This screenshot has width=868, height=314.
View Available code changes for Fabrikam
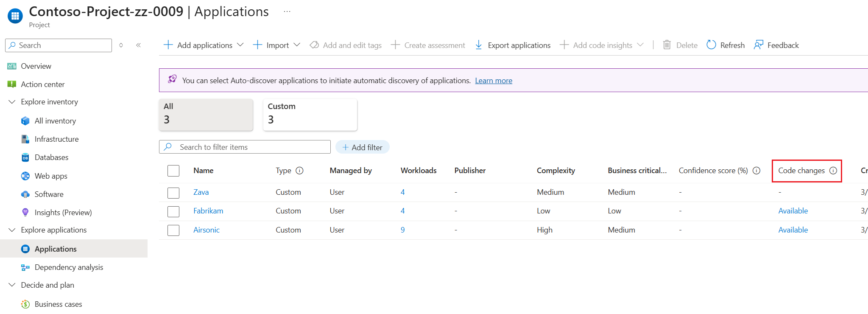pyautogui.click(x=793, y=211)
